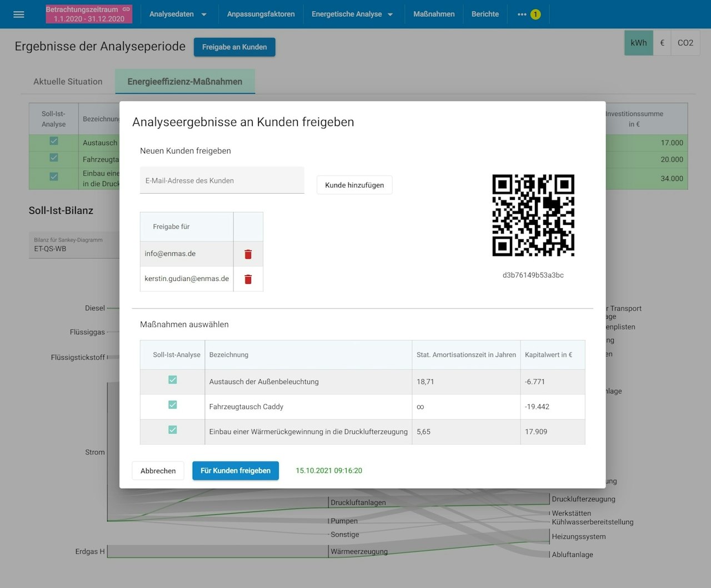The height and width of the screenshot is (588, 711).
Task: Uncheck Austausch der Außenbeleuchtung measure
Action: point(173,380)
